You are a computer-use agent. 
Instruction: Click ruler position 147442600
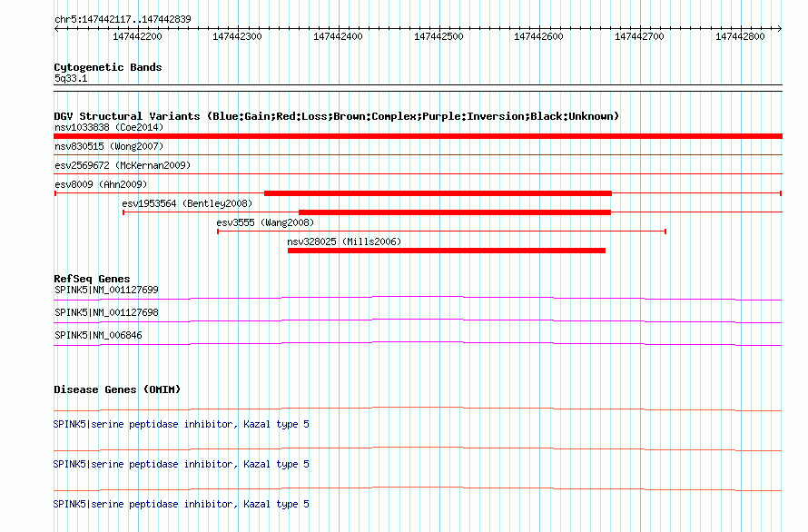pos(539,36)
